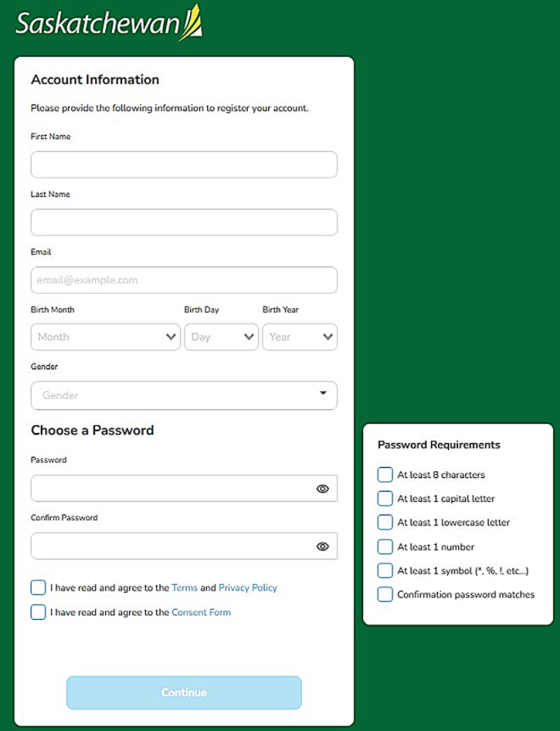Select the Last Name text box
The width and height of the screenshot is (560, 731).
[x=183, y=222]
